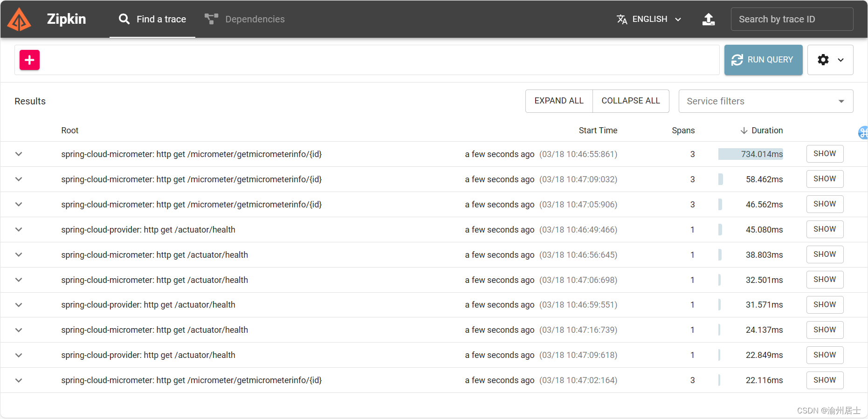Image resolution: width=868 pixels, height=419 pixels.
Task: Click the 58.462ms duration value
Action: pyautogui.click(x=764, y=179)
